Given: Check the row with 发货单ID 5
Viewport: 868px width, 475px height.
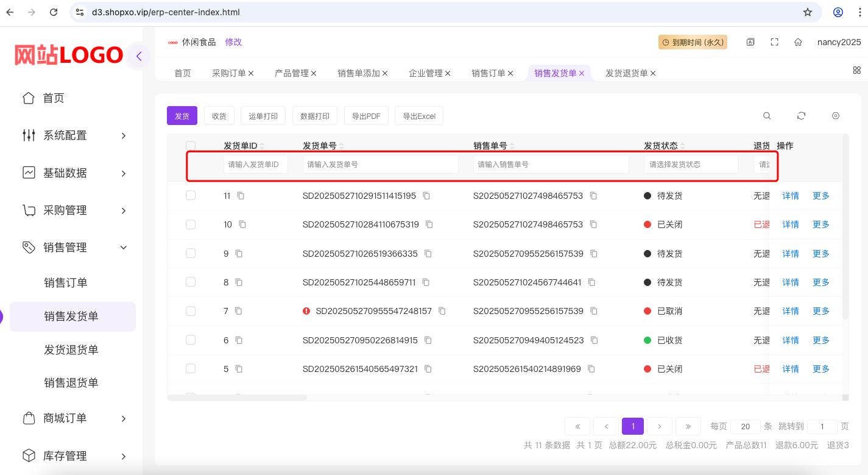Looking at the screenshot, I should [191, 369].
